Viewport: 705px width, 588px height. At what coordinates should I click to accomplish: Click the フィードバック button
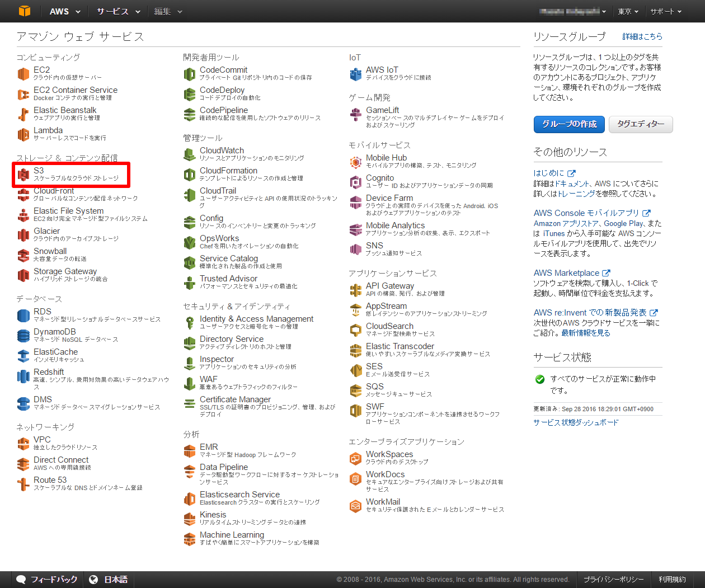tap(47, 580)
